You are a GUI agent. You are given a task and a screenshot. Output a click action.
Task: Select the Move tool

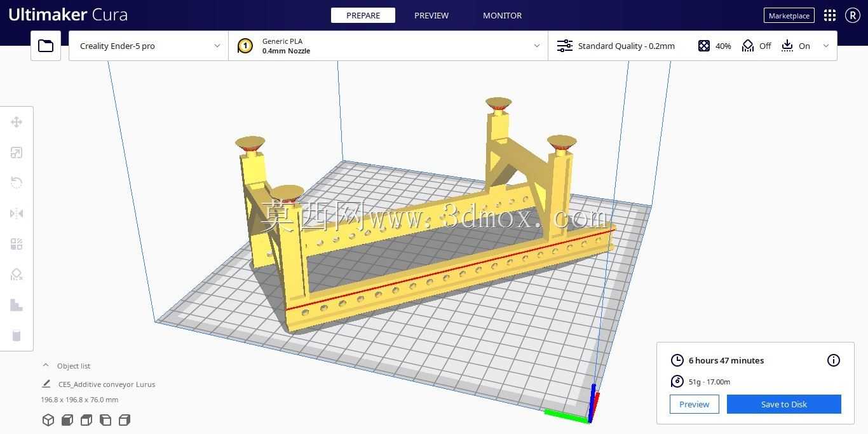point(17,122)
